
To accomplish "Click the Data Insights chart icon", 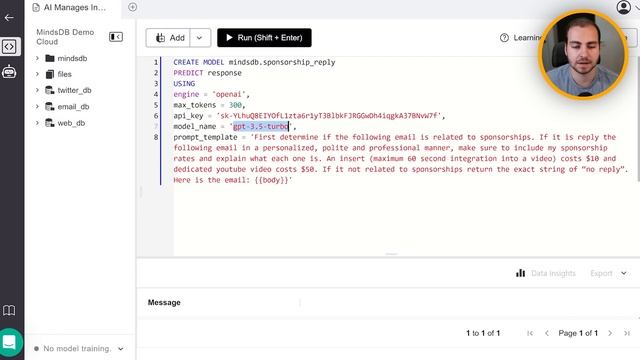I will 520,273.
